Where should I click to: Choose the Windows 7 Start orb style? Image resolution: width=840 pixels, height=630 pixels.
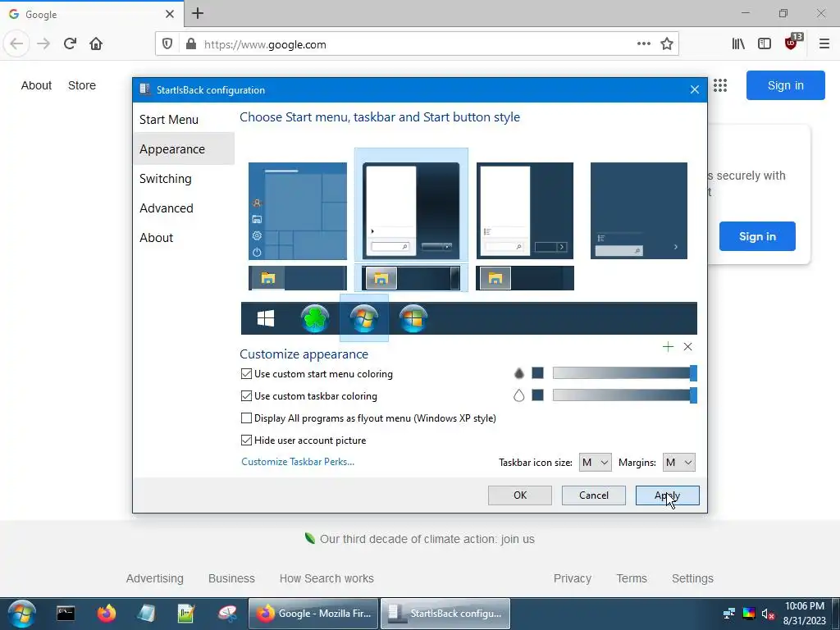click(x=363, y=318)
